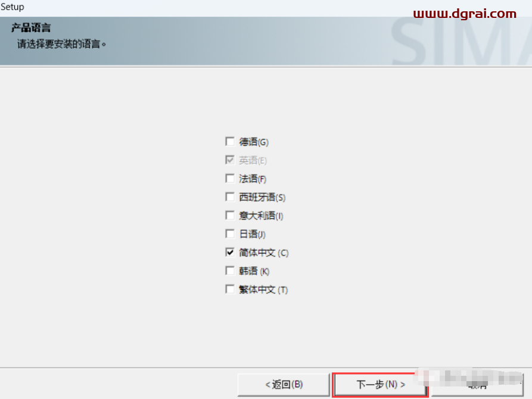Viewport: 532px width, 399px height.
Task: Click the 西班牙语(S) label text
Action: tap(262, 197)
